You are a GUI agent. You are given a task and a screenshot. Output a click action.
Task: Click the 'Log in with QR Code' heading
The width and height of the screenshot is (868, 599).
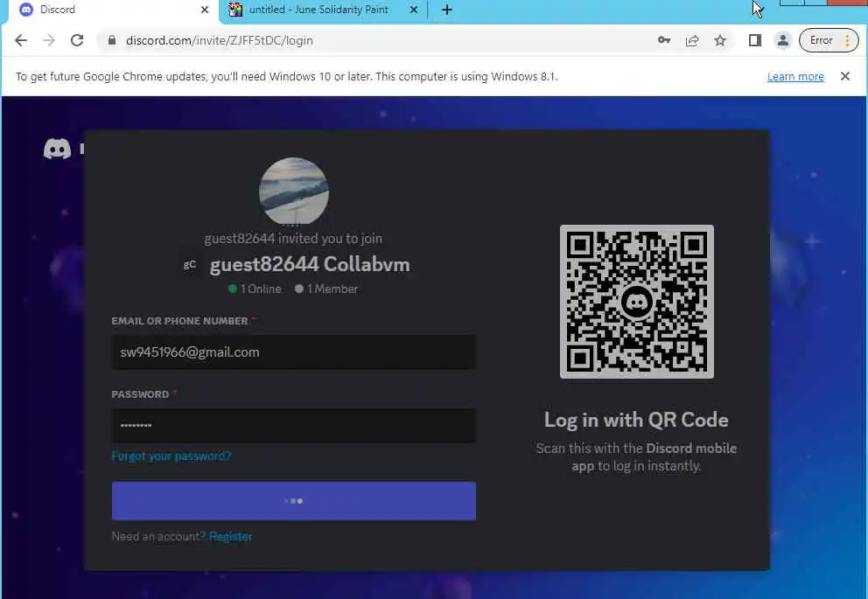coord(636,420)
